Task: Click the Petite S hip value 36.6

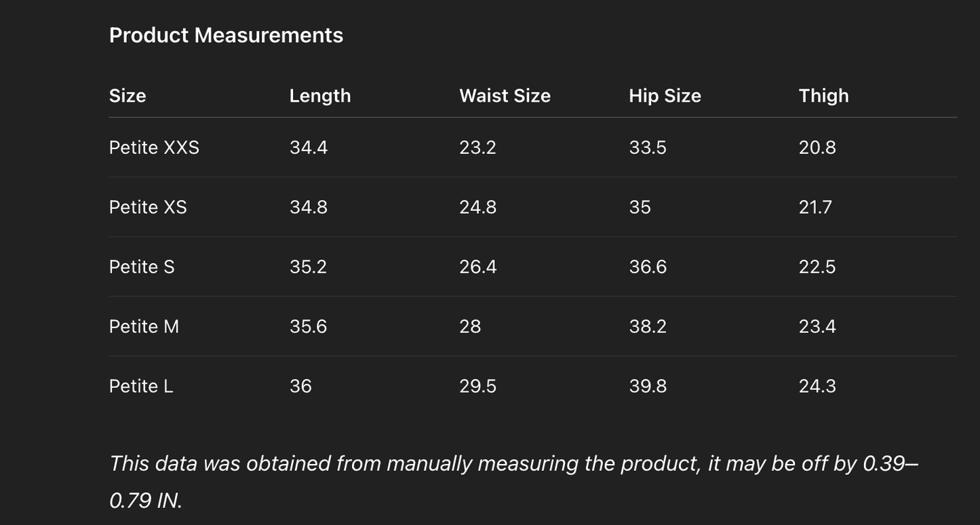Action: coord(648,267)
